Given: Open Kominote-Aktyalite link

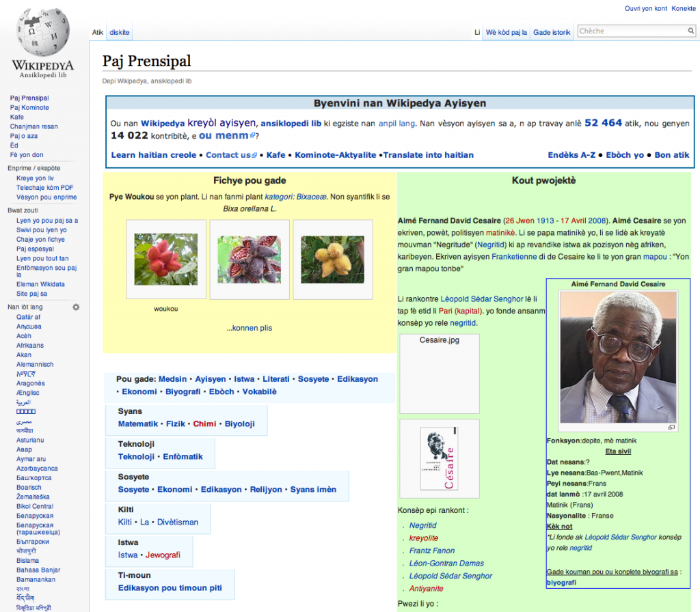Looking at the screenshot, I should coord(335,155).
